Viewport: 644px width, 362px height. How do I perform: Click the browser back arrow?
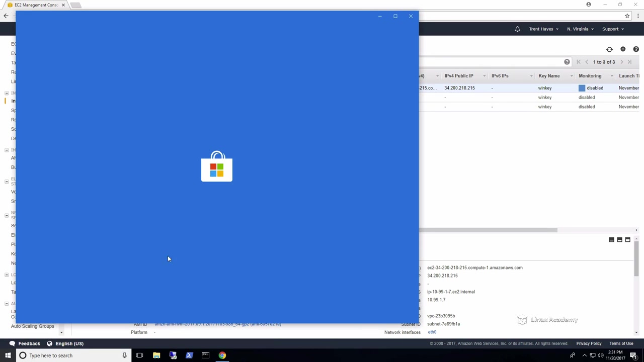click(6, 16)
